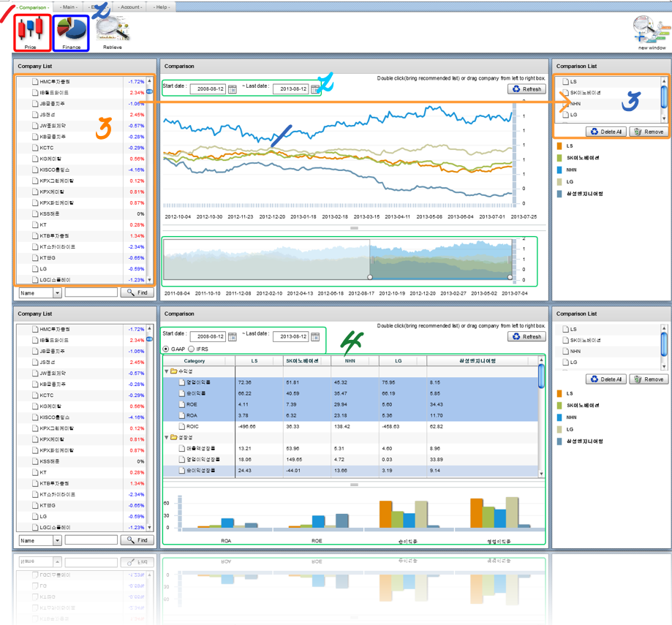Select the GAAP radio button
This screenshot has height=625, width=672.
[166, 349]
